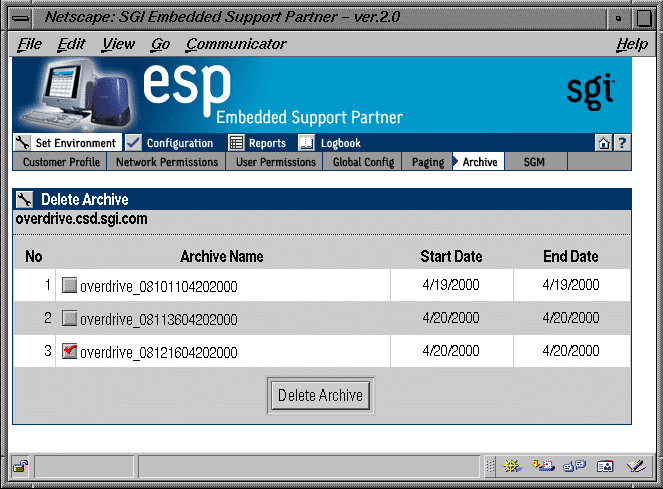
Task: Open the Communicator menu
Action: pos(236,44)
